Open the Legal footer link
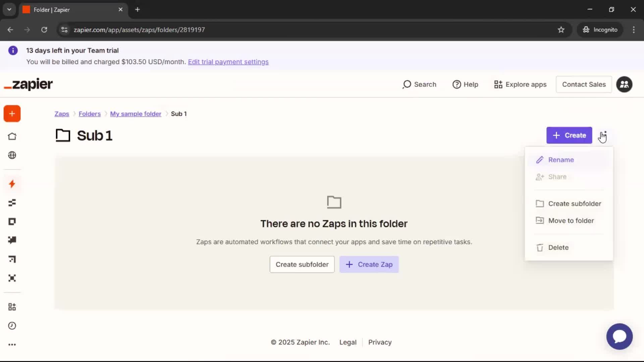The width and height of the screenshot is (644, 362). [x=348, y=342]
